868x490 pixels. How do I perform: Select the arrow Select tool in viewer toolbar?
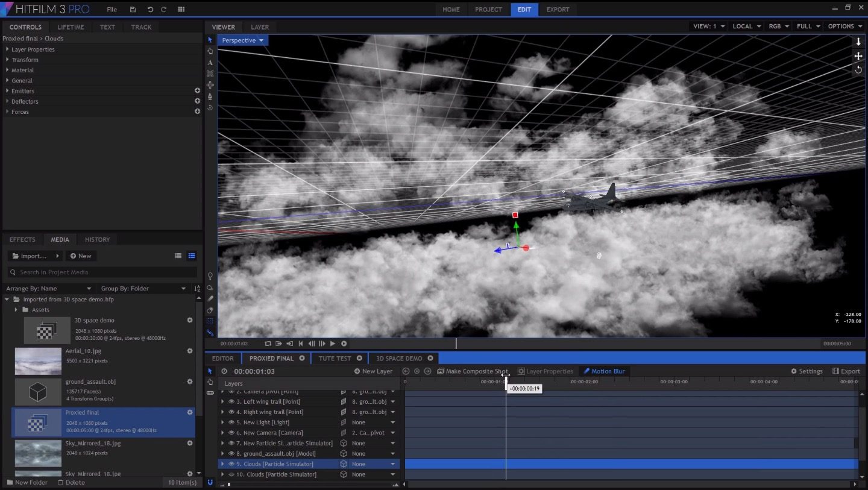(x=210, y=40)
